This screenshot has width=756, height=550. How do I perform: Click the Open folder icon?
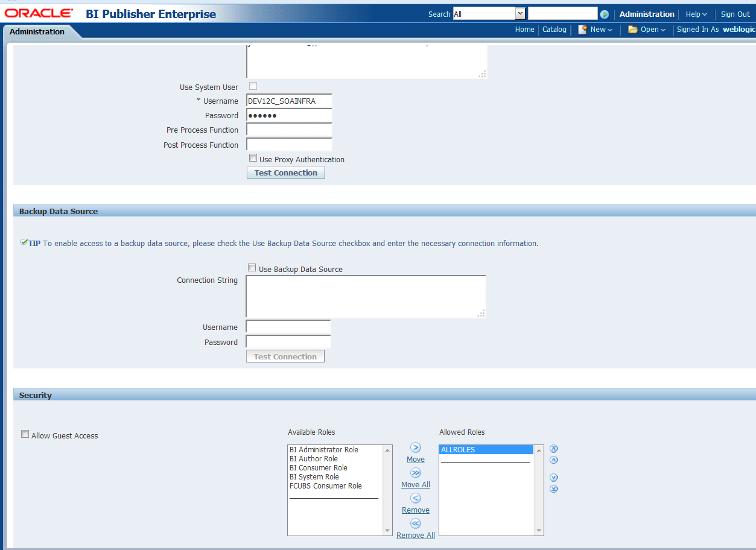(x=633, y=30)
